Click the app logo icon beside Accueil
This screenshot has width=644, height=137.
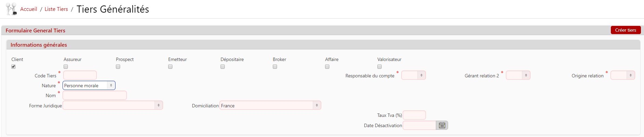11,9
